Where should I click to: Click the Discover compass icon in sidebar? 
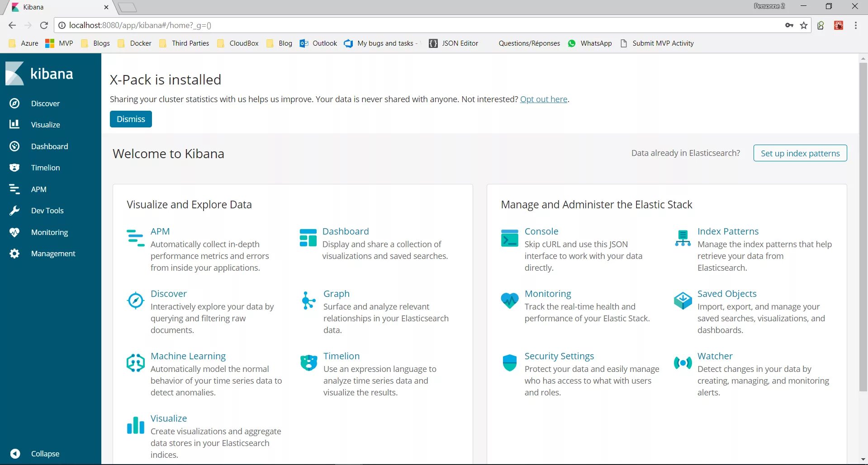click(14, 103)
